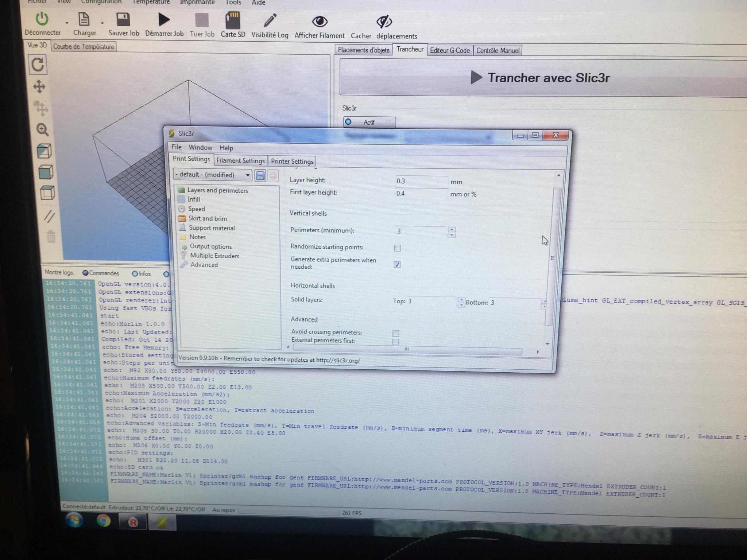Enable Avoid crossing perimeters checkbox
The height and width of the screenshot is (560, 747).
[x=396, y=334]
